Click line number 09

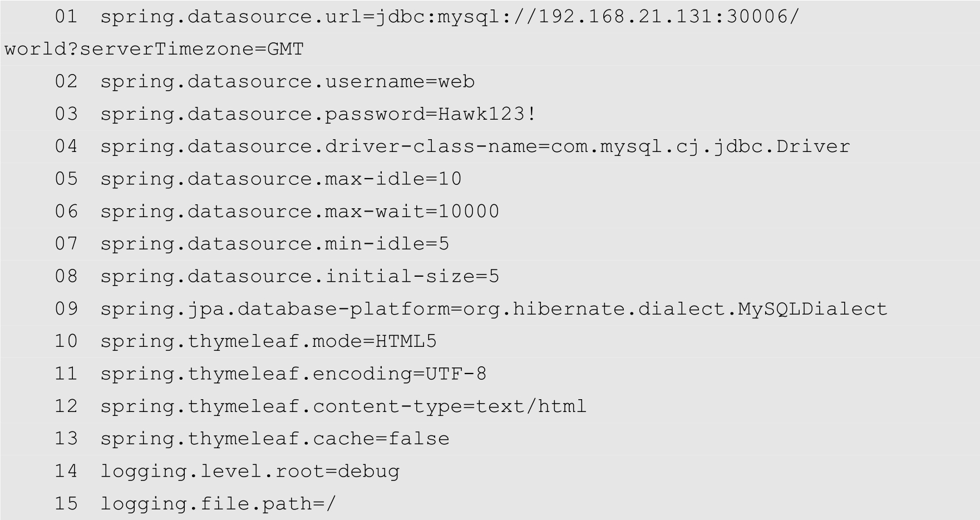66,309
